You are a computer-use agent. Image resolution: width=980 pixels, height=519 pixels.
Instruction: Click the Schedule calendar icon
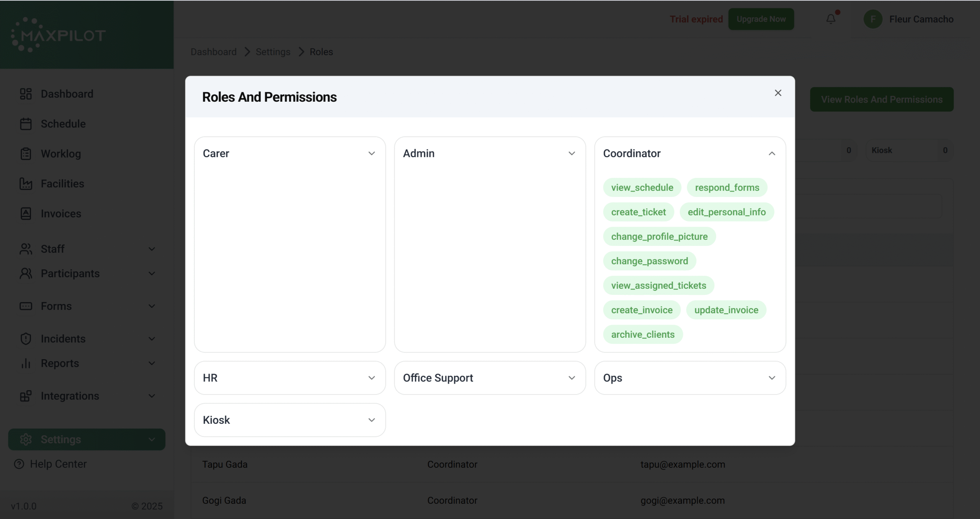26,124
